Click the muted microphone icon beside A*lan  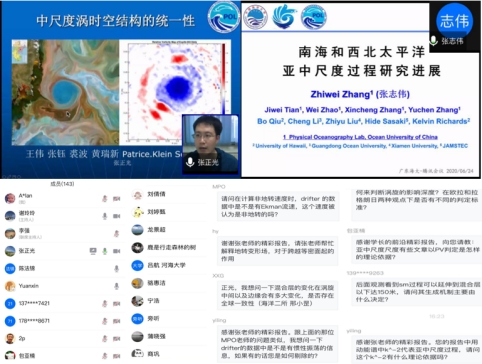[x=105, y=199]
